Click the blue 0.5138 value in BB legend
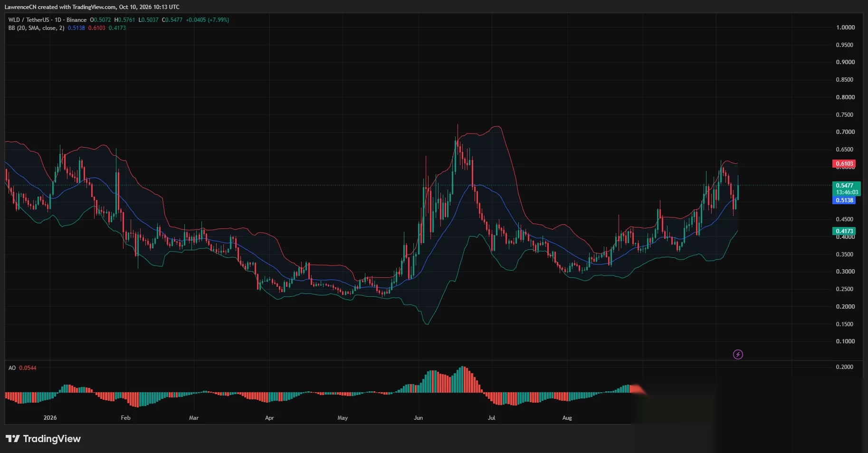868x453 pixels. click(76, 28)
